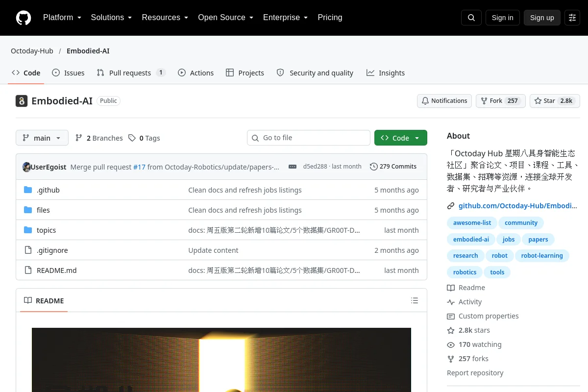
Task: Open the topics folder
Action: click(x=46, y=230)
